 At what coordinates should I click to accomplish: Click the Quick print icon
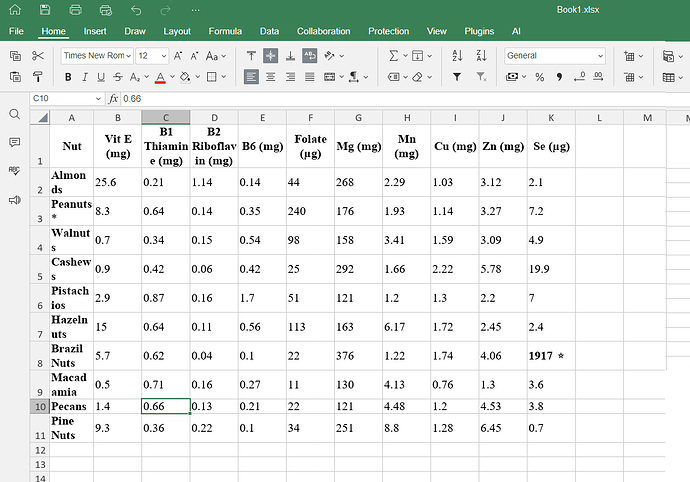106,10
